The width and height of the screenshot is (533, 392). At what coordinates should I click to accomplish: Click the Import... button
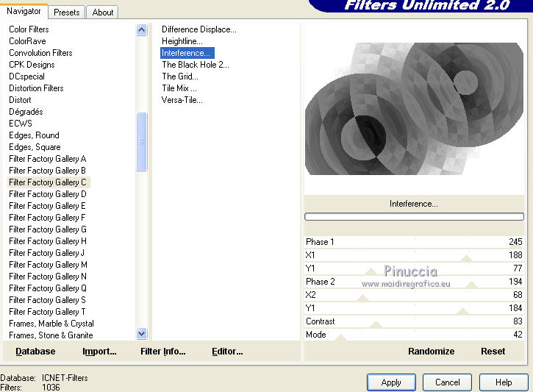point(99,352)
